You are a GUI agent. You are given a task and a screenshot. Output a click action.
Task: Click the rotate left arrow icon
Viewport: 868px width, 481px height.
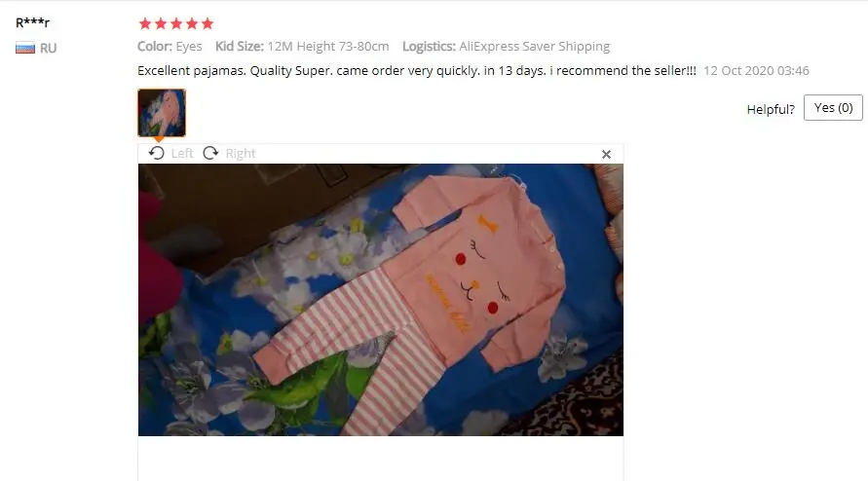pos(157,153)
